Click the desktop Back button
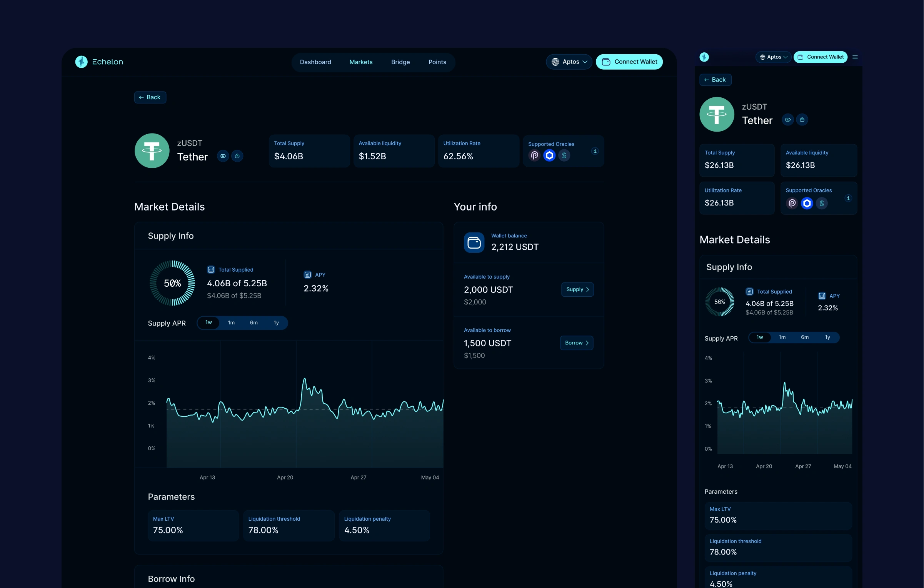This screenshot has height=588, width=924. point(150,97)
